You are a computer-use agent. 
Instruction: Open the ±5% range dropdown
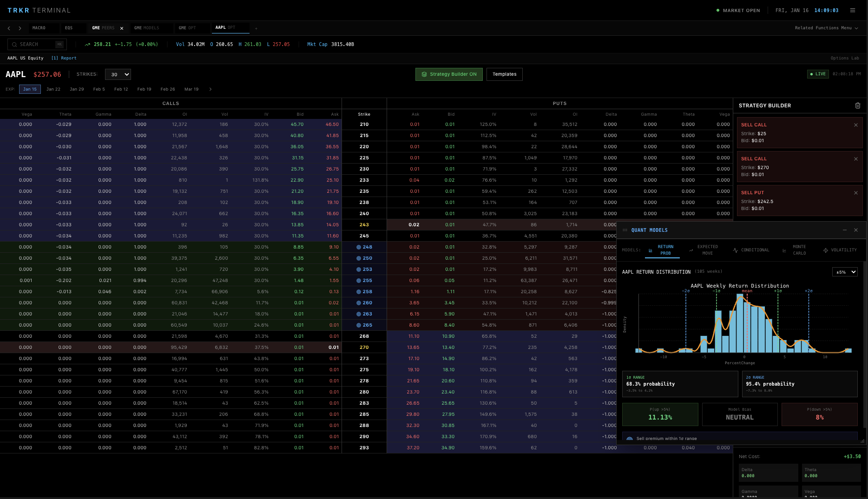click(x=845, y=271)
